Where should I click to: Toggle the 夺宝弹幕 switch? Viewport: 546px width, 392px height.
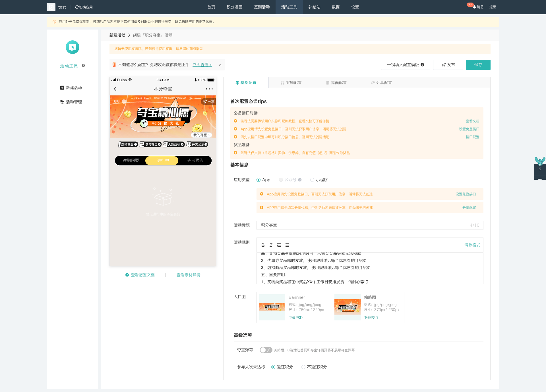point(266,350)
